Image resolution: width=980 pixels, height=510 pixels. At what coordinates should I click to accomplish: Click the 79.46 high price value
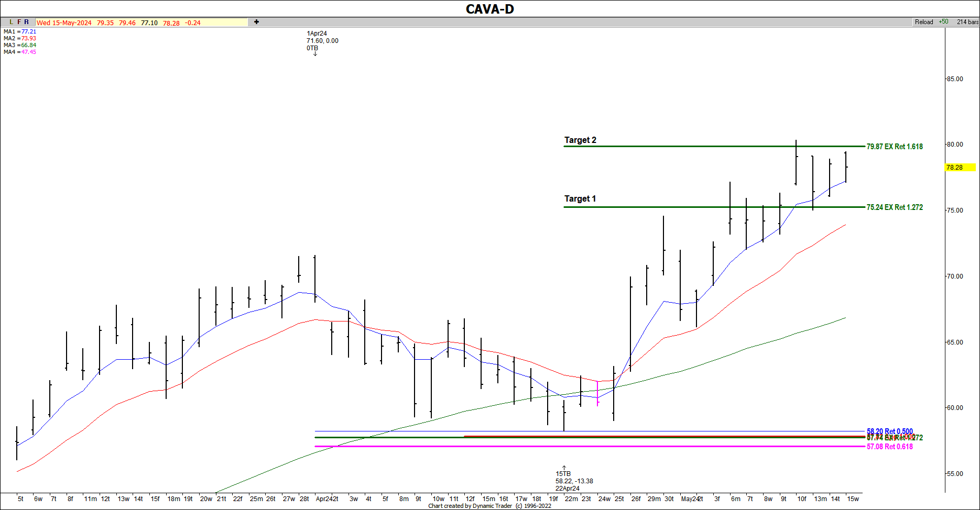pos(127,23)
